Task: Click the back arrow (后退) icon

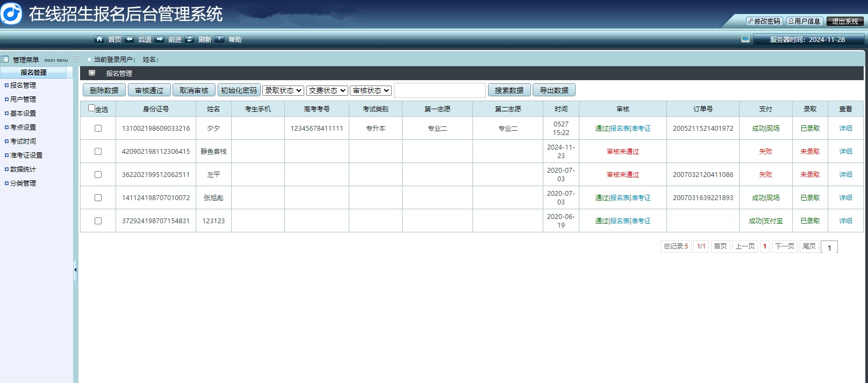Action: 129,39
